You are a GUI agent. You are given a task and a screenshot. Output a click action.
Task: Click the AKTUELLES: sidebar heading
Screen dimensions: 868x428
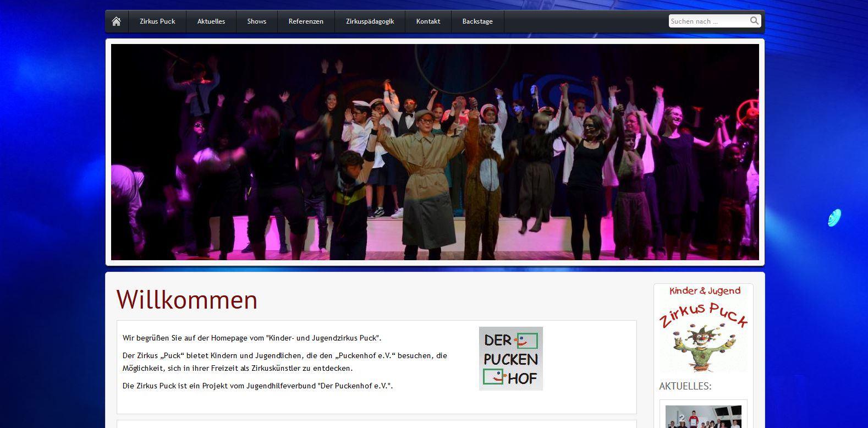pos(685,386)
